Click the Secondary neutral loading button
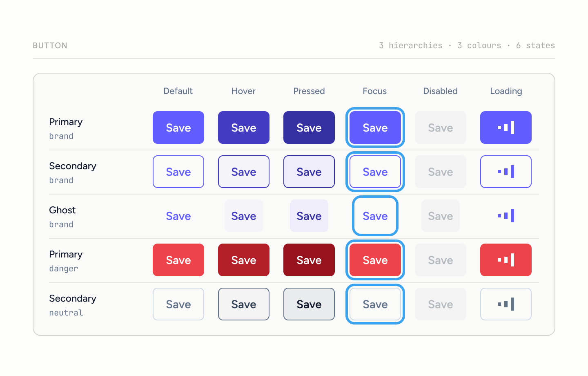Viewport: 588px width, 376px height. point(506,304)
